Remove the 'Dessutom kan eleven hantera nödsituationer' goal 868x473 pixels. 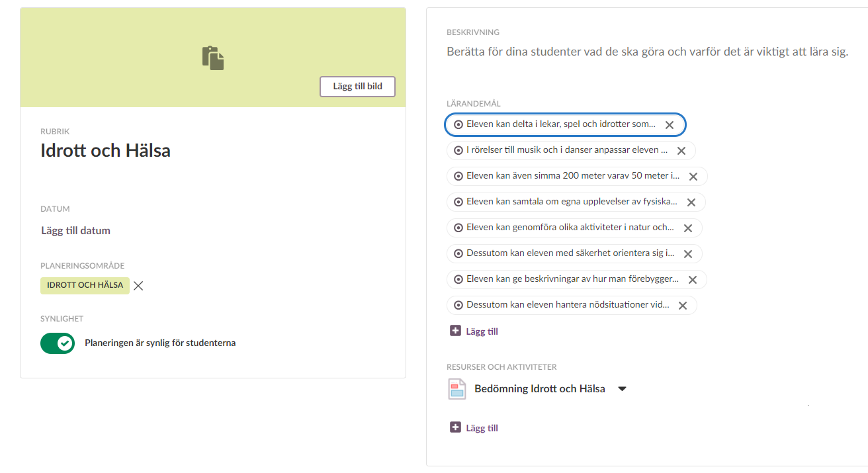click(682, 306)
